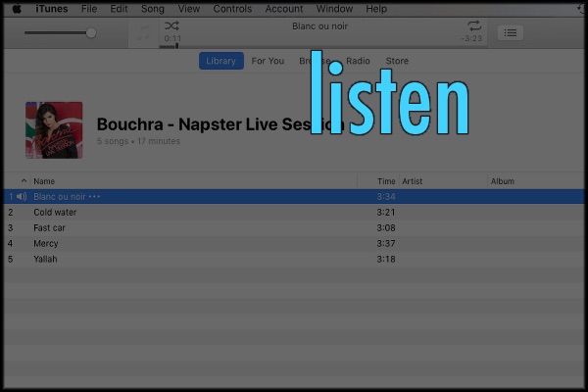This screenshot has height=392, width=588.
Task: Open the Apple menu
Action: coord(17,9)
